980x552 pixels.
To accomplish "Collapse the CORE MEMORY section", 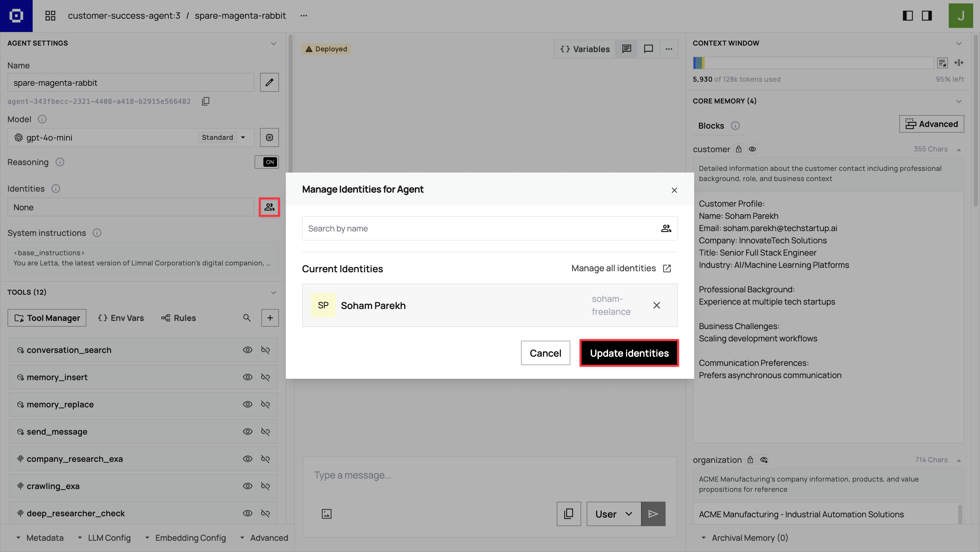I will pyautogui.click(x=959, y=101).
